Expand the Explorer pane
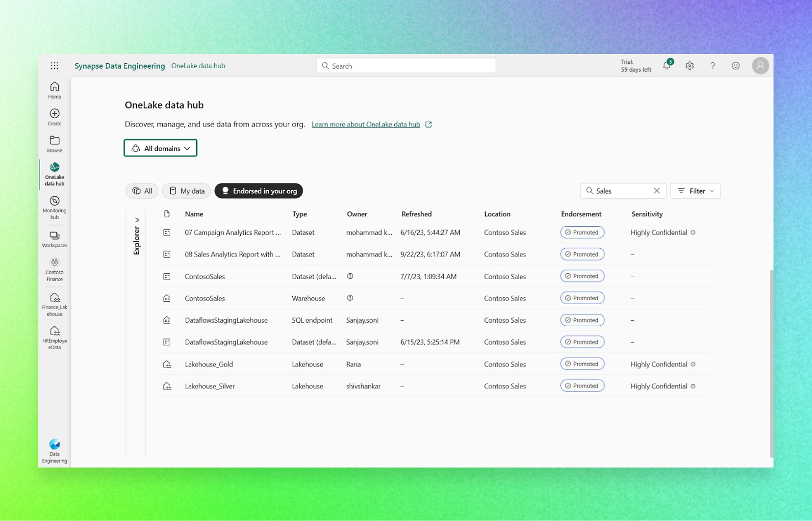Viewport: 812px width, 521px height. pos(137,220)
